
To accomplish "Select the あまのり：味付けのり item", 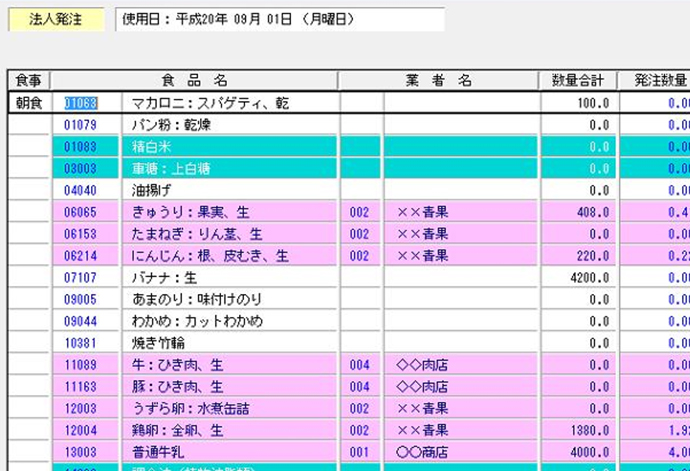I will click(197, 299).
